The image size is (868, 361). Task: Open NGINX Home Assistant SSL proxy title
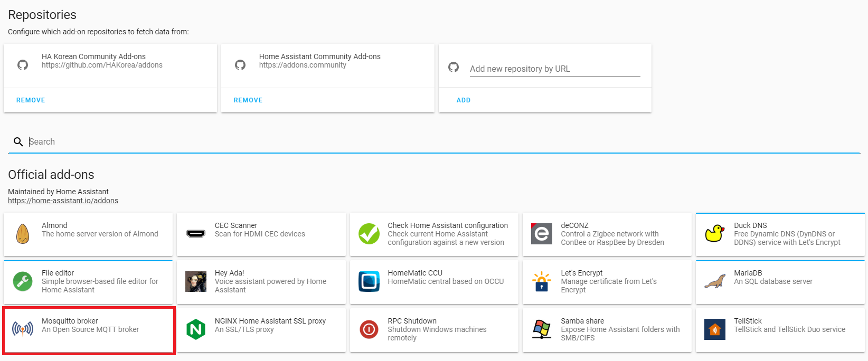(270, 321)
